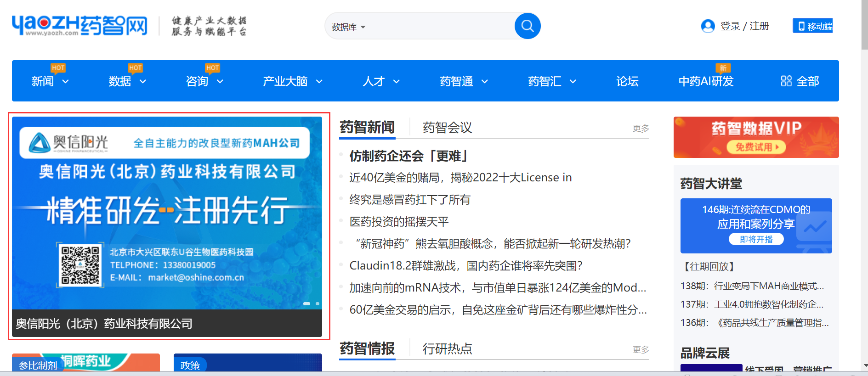Open the 论坛 nav item

[x=627, y=81]
